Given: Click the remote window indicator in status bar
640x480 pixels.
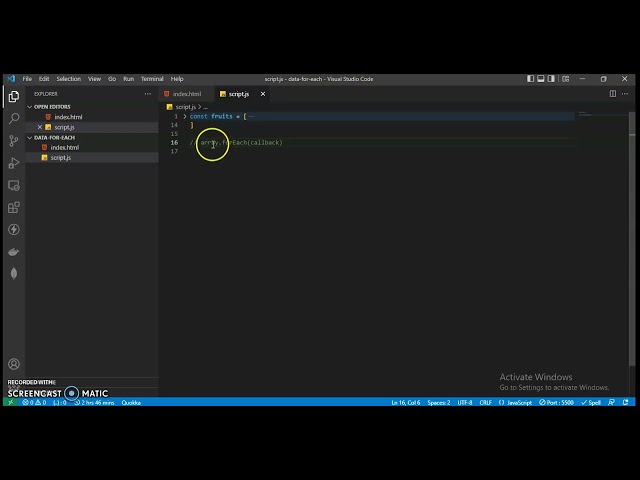Looking at the screenshot, I should click(11, 402).
